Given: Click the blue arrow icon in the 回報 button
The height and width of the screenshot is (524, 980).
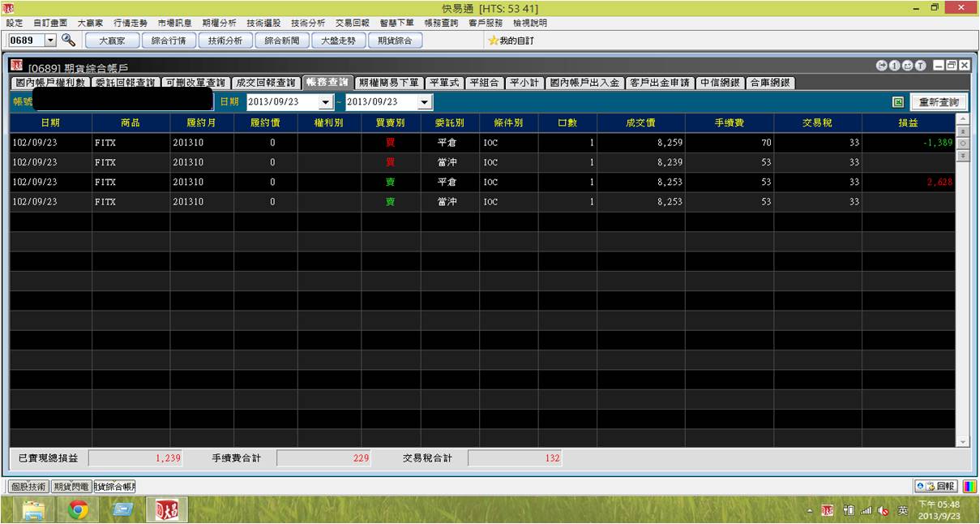Looking at the screenshot, I should pos(920,486).
